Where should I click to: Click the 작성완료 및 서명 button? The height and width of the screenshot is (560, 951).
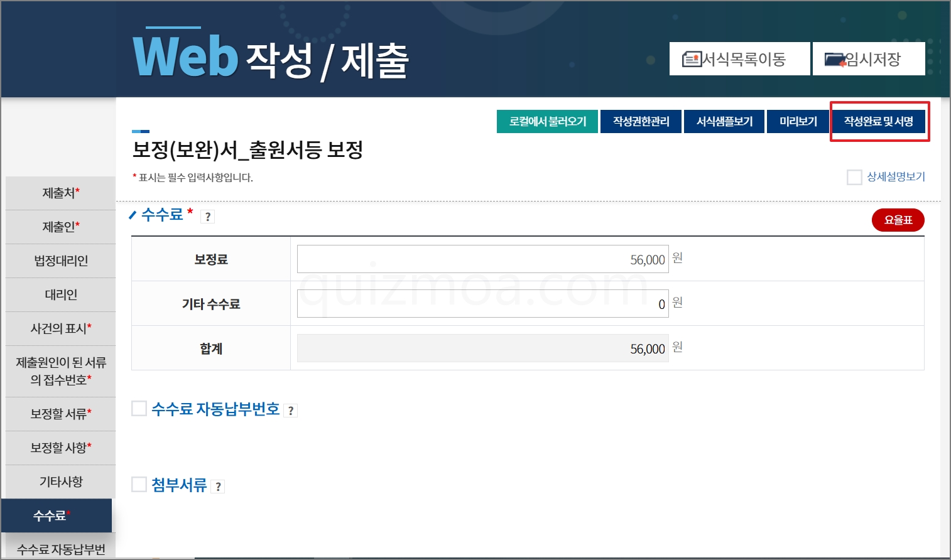878,121
